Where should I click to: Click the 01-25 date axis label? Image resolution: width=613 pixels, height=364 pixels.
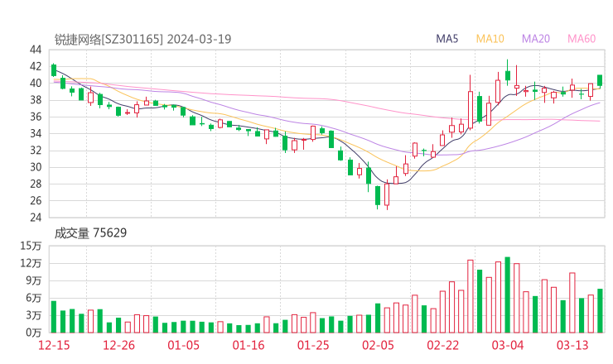tap(313, 345)
